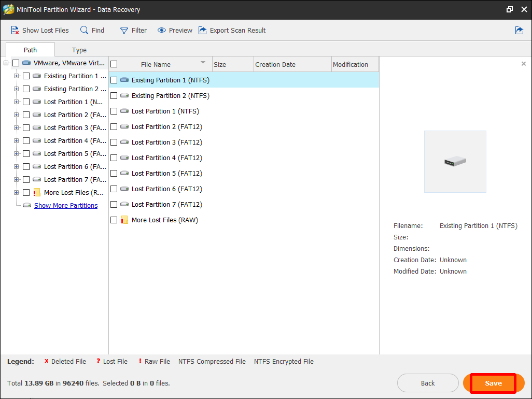Check Existing Partition 1 (NTFS) in the file list
The width and height of the screenshot is (532, 399).
114,80
